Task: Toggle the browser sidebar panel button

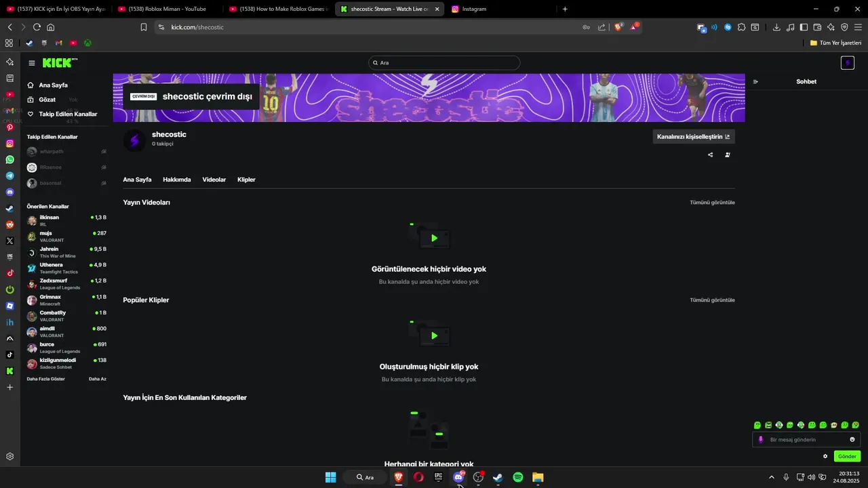Action: 804,27
